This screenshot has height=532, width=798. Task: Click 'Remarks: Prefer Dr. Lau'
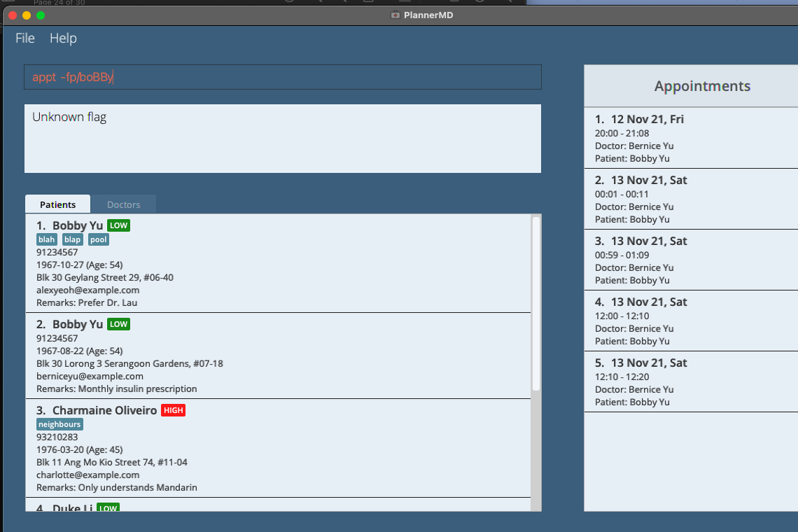coord(87,303)
